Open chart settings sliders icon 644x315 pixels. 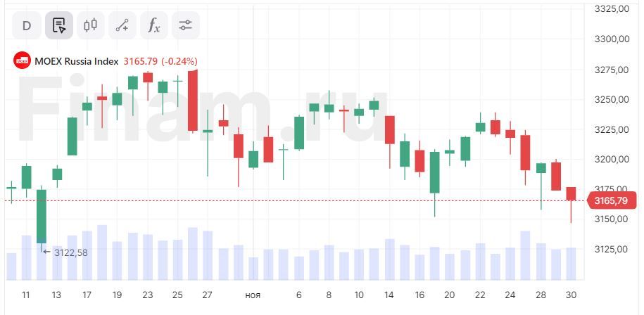point(185,26)
